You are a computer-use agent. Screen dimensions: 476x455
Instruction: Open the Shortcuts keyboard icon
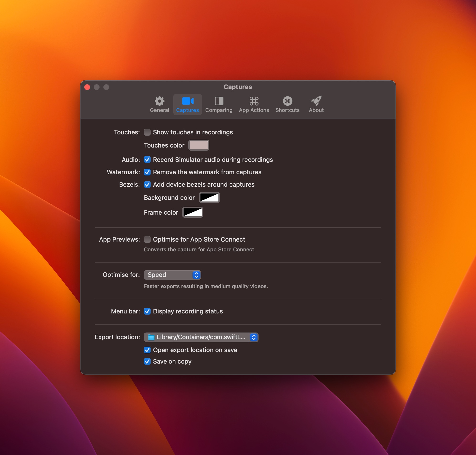pos(287,101)
